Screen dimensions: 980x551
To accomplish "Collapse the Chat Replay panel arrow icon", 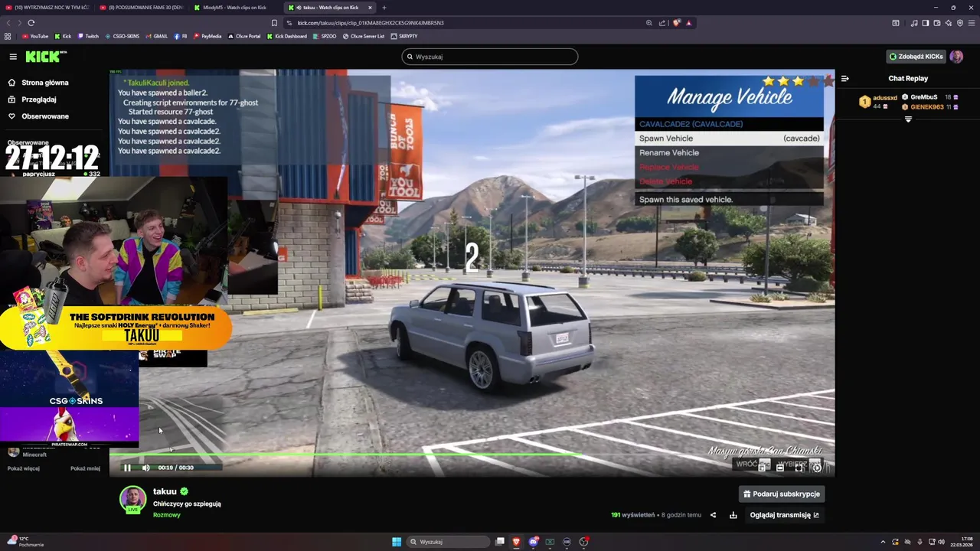I will [844, 78].
